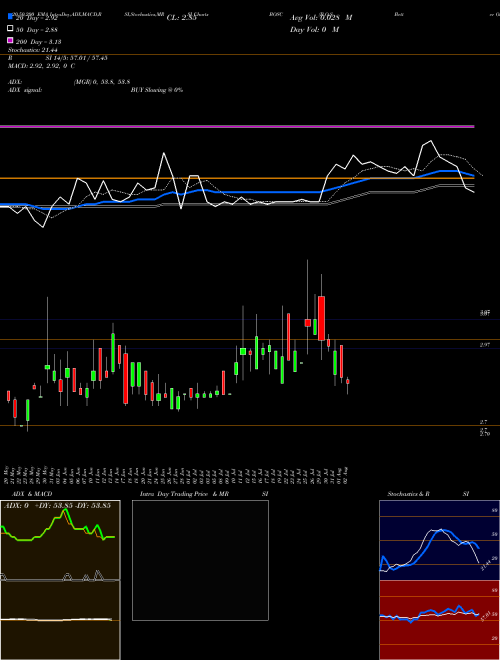Click the last red candlestick on the chart

348,382
